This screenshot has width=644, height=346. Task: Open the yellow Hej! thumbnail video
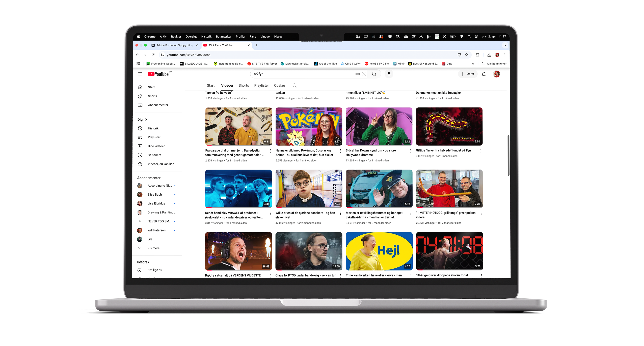point(379,251)
